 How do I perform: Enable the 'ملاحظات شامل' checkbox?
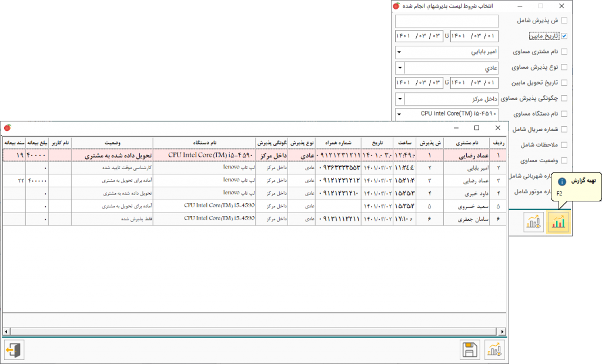pos(564,145)
